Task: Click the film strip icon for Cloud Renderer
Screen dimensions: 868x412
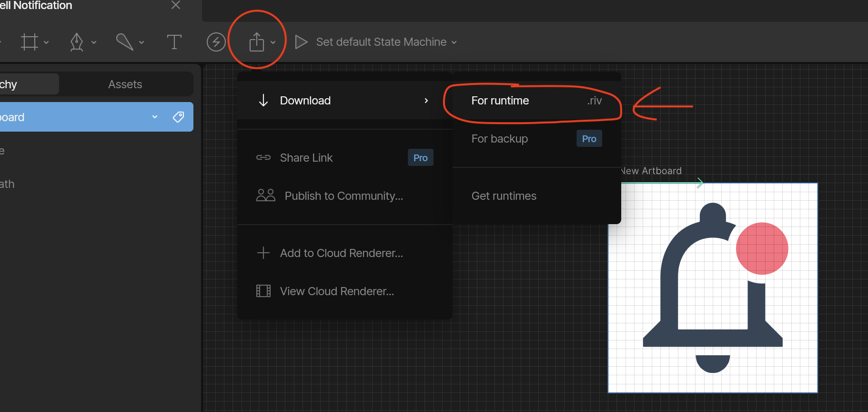Action: point(263,291)
